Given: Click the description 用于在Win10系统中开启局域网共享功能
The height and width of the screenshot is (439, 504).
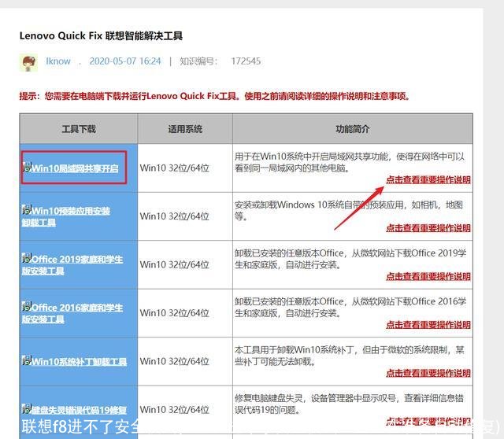Looking at the screenshot, I should click(350, 162).
